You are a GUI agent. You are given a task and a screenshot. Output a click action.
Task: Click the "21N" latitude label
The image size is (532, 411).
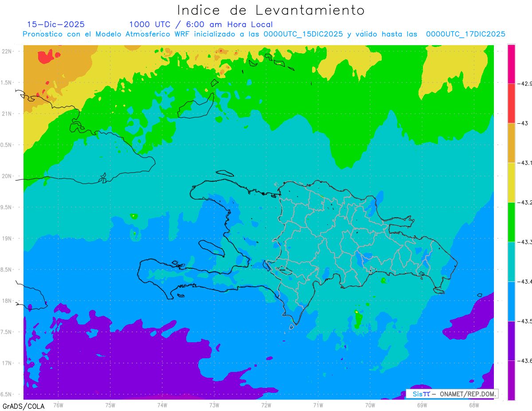tap(8, 114)
